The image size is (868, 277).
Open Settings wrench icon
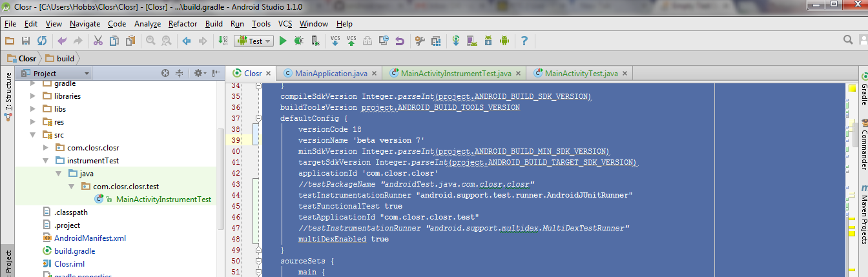tap(420, 41)
